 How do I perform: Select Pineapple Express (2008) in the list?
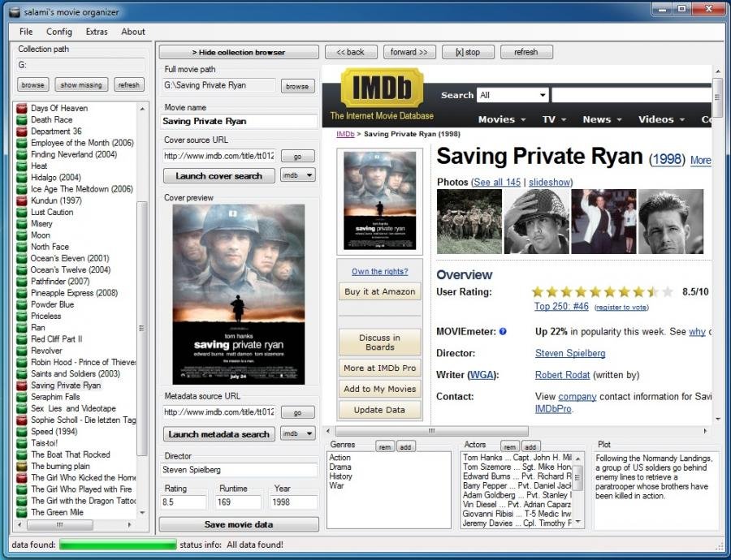[x=74, y=293]
